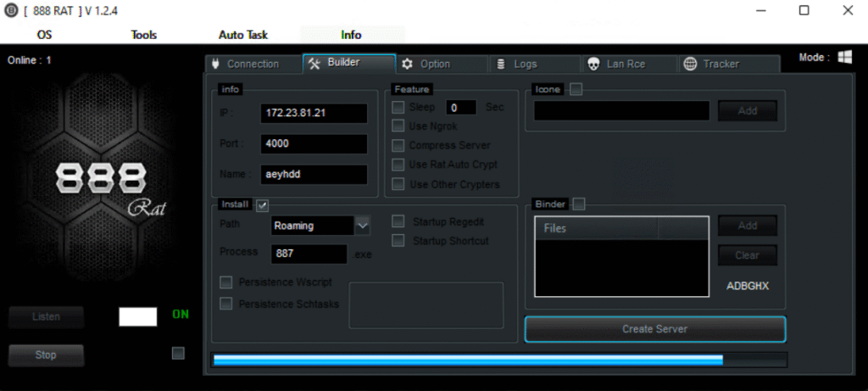Open the Auto Task menu

[243, 35]
